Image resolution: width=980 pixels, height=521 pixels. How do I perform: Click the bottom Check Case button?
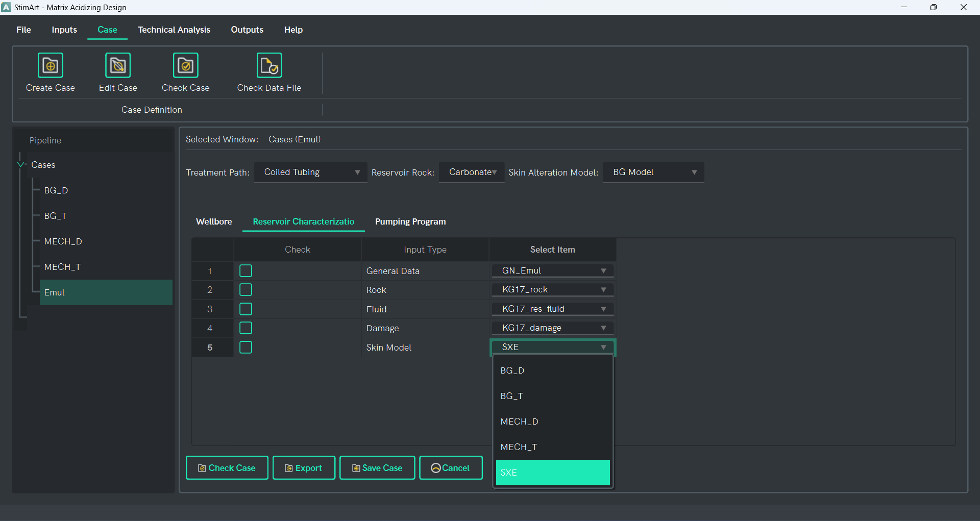(x=227, y=468)
